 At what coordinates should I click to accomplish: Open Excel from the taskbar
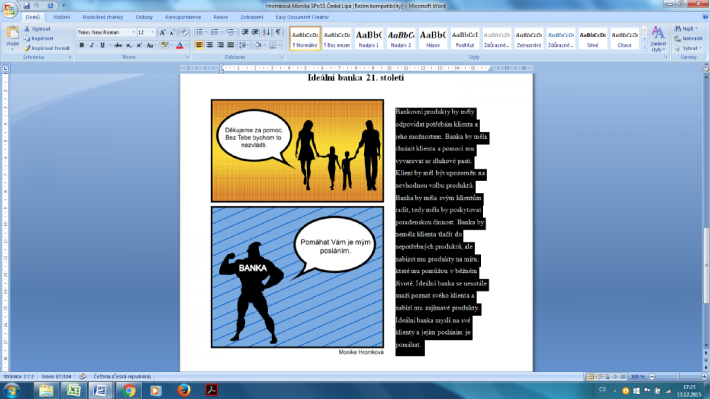click(73, 390)
